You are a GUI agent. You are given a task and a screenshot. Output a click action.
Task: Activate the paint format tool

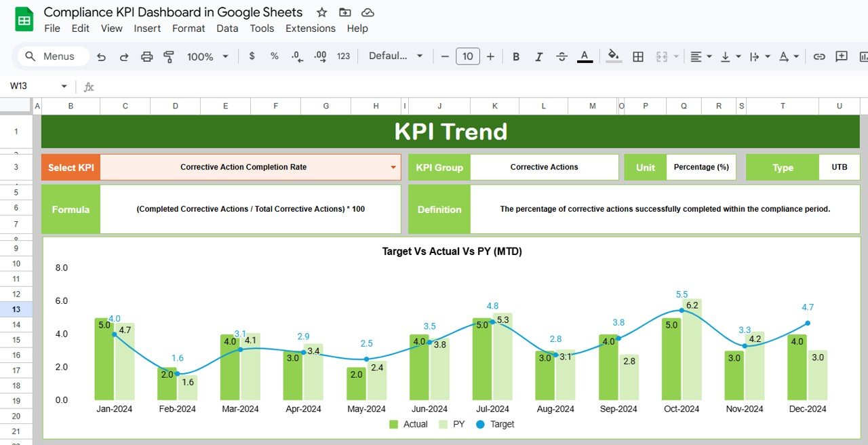pyautogui.click(x=169, y=56)
